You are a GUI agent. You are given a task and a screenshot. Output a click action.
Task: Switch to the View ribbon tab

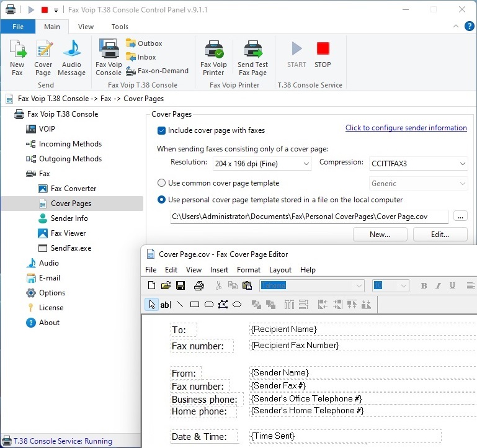tap(86, 27)
